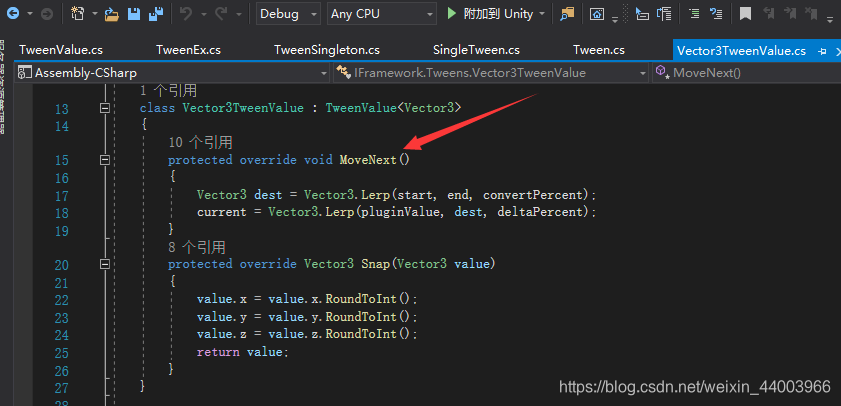The height and width of the screenshot is (406, 841).
Task: Open the Redo history dropdown arrow
Action: pos(239,14)
